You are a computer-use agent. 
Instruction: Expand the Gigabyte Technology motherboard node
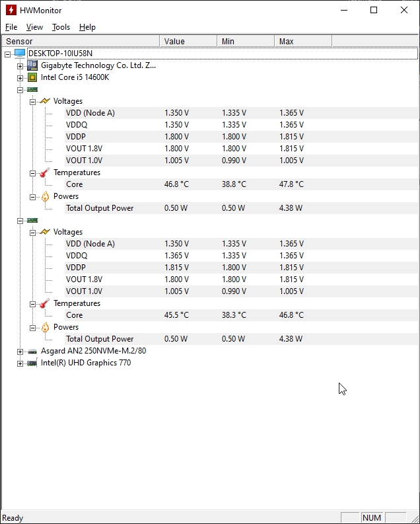(20, 65)
